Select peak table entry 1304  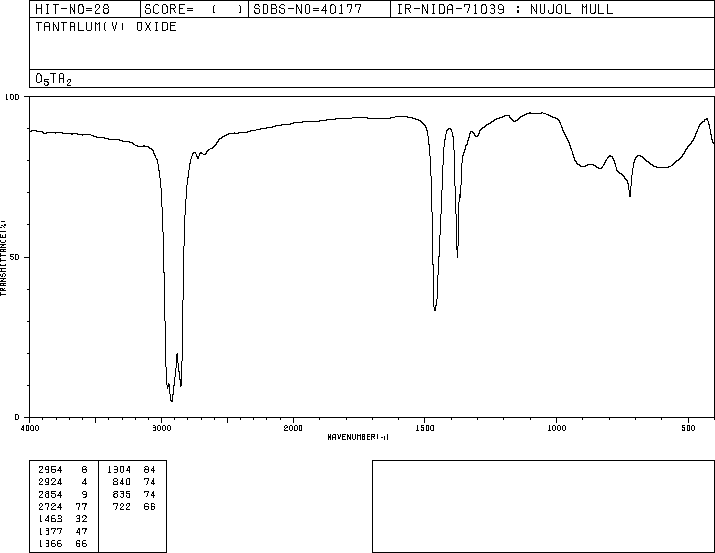119,470
